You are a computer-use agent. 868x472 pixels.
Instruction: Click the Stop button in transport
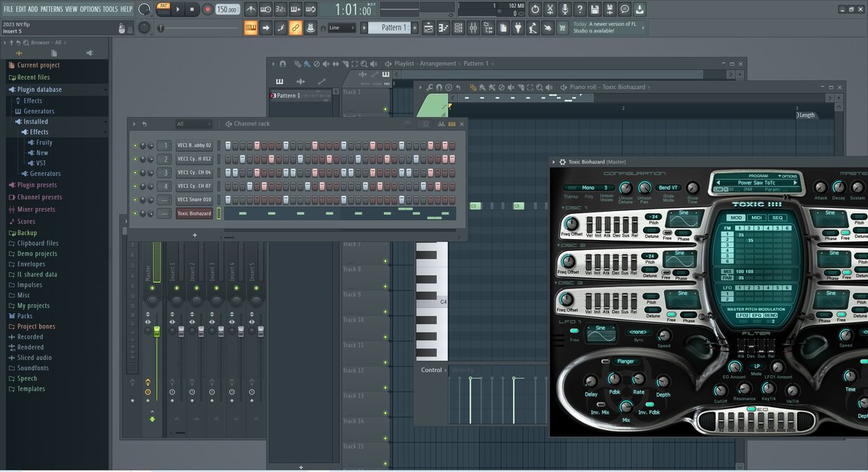pos(192,9)
